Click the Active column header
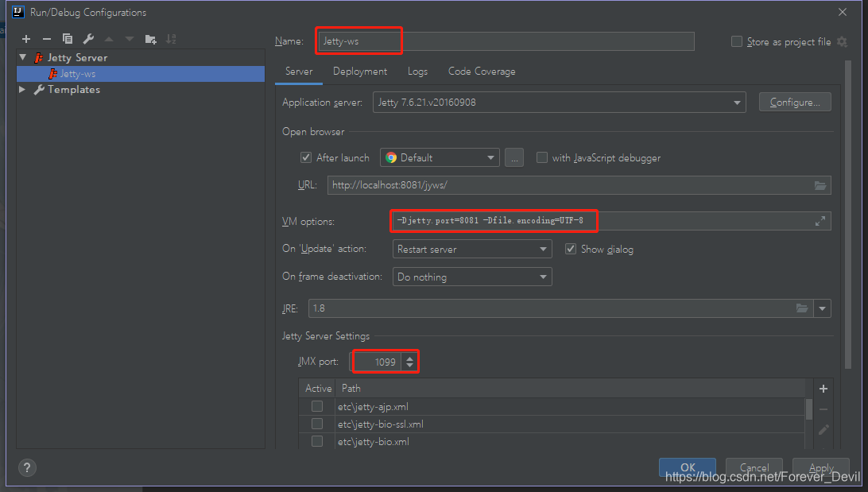 pos(318,389)
